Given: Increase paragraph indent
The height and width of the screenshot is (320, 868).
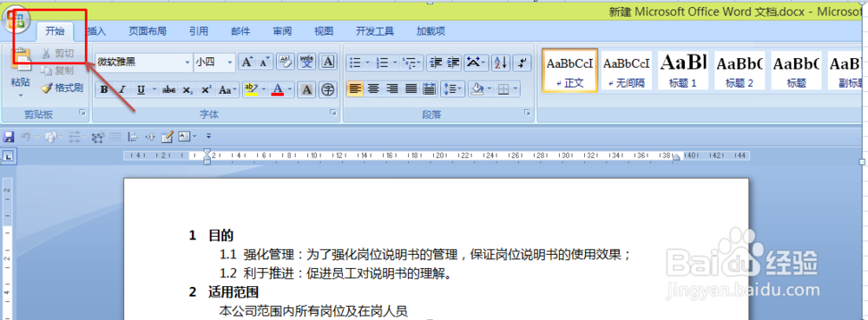Looking at the screenshot, I should click(x=453, y=62).
